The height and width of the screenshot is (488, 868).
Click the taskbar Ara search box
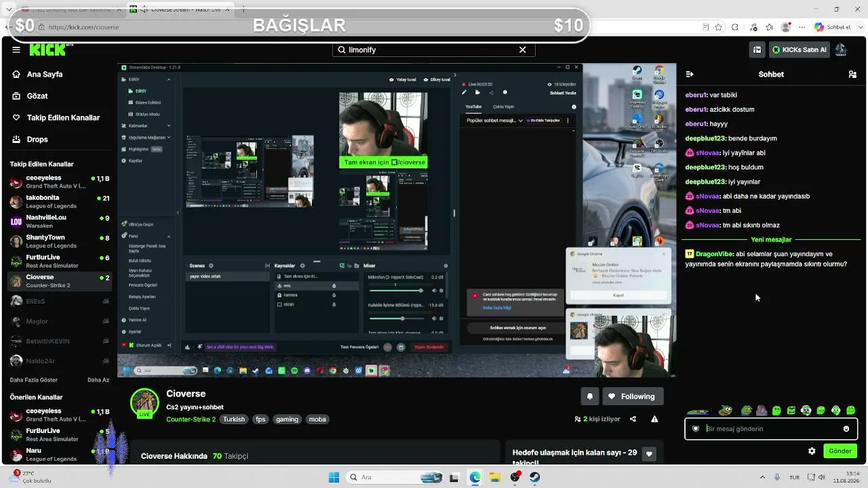click(x=395, y=477)
